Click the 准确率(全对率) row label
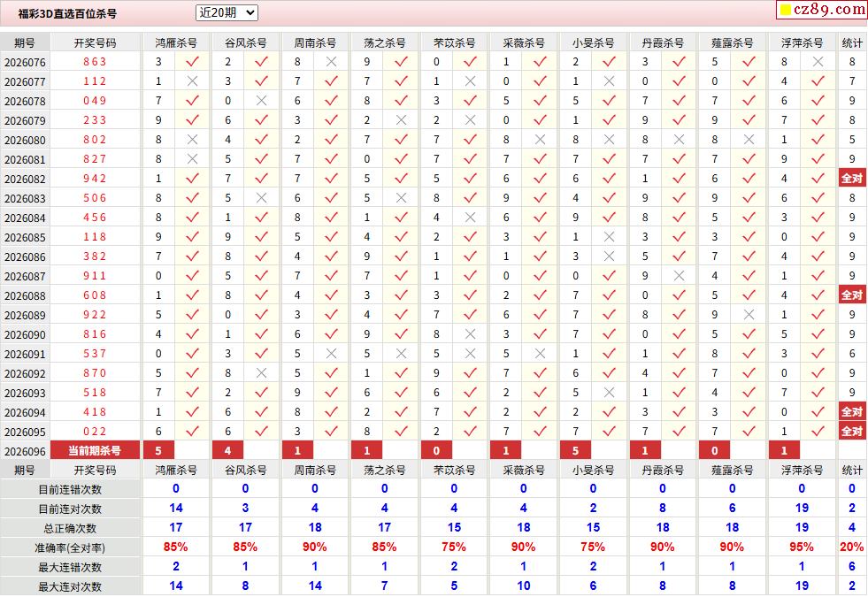The height and width of the screenshot is (597, 868). click(70, 547)
